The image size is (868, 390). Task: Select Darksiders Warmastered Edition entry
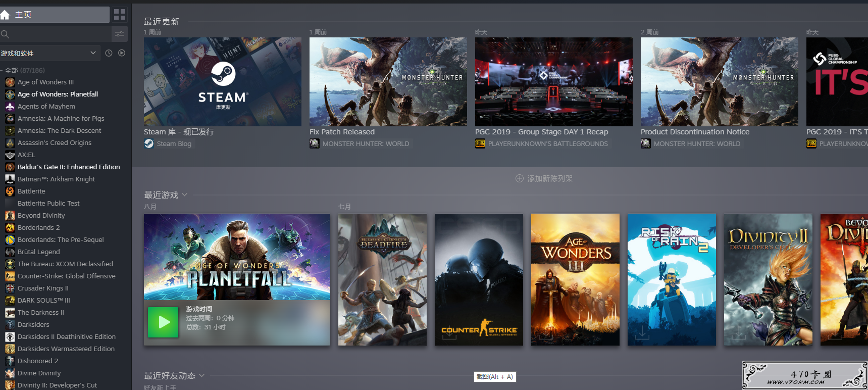pyautogui.click(x=66, y=349)
